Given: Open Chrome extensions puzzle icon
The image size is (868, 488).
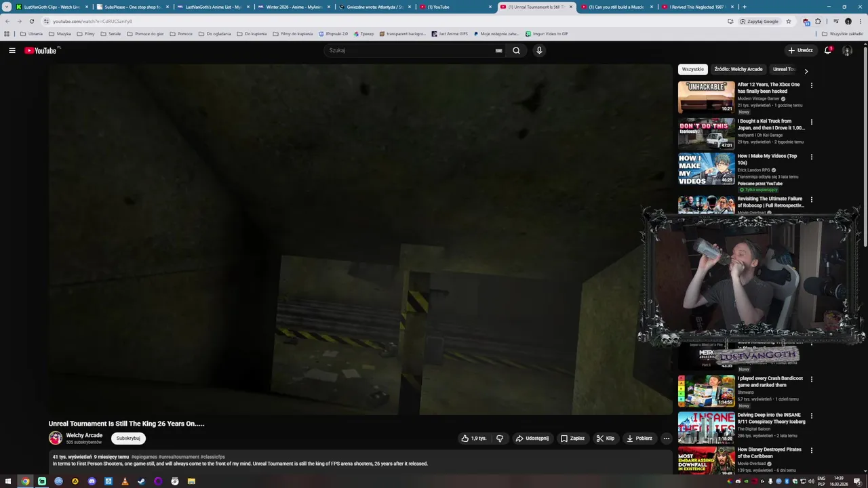Looking at the screenshot, I should (x=818, y=21).
